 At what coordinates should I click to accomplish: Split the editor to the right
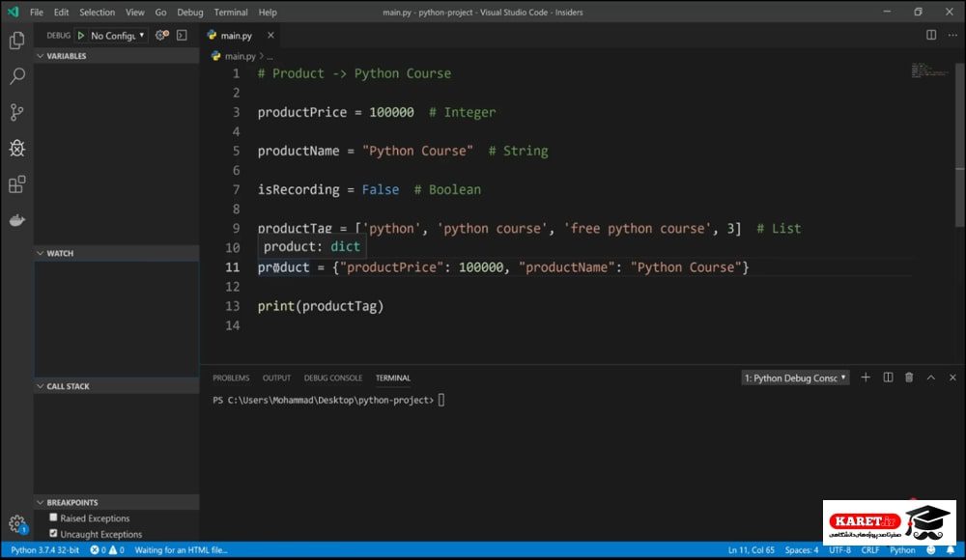[x=931, y=35]
